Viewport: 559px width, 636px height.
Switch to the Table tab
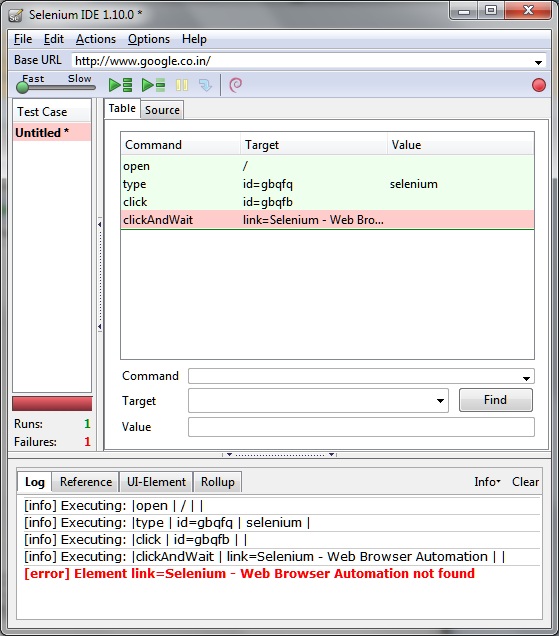(x=122, y=108)
